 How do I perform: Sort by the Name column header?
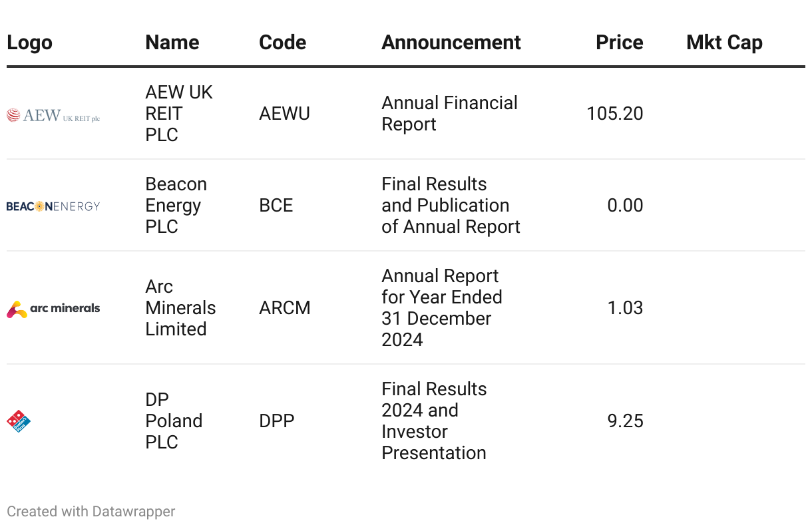click(x=172, y=43)
